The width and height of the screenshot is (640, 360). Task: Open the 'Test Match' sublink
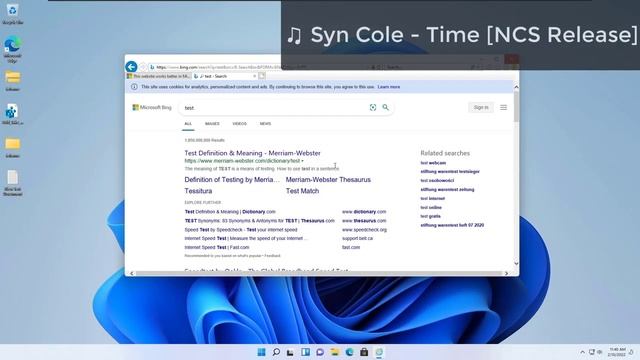[x=302, y=191]
